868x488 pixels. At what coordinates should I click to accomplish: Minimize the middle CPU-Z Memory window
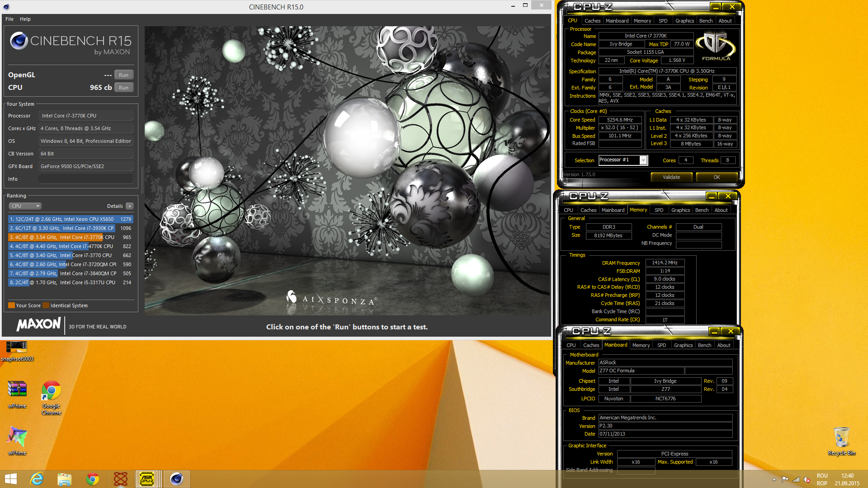(x=711, y=196)
